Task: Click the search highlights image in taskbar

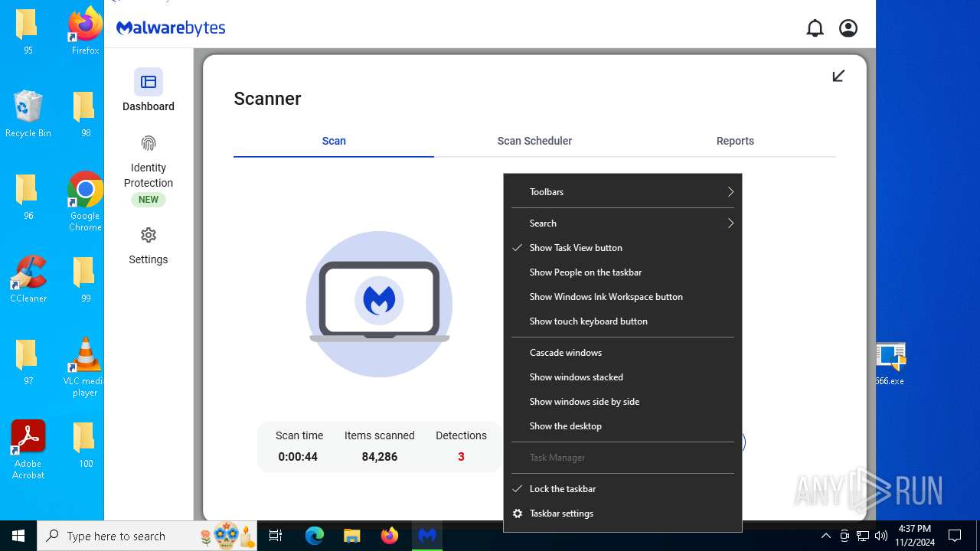Action: (227, 536)
